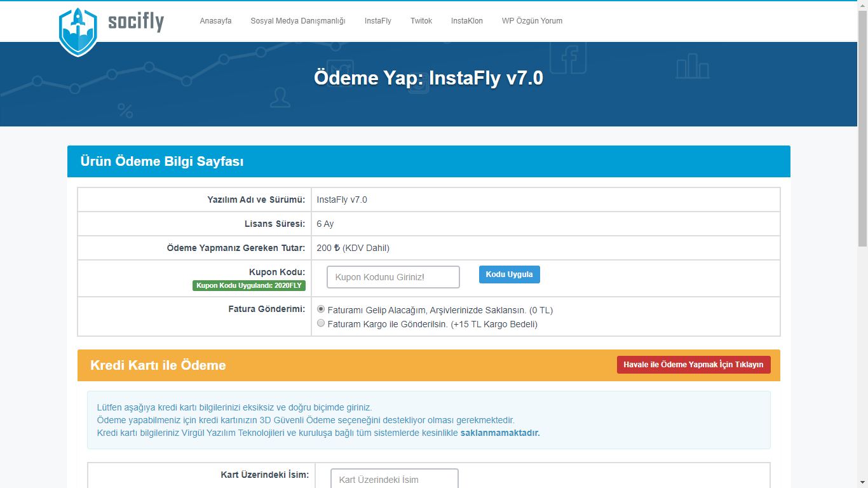Open the InstaKlon menu link
This screenshot has width=868, height=488.
click(x=467, y=21)
